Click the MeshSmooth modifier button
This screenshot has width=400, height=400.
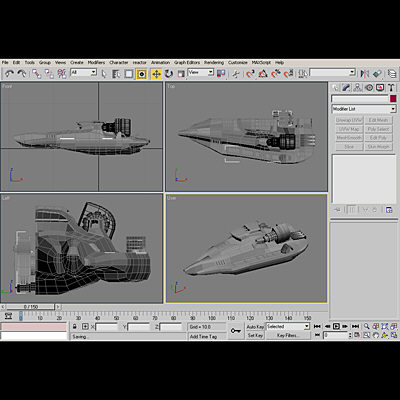pos(349,138)
